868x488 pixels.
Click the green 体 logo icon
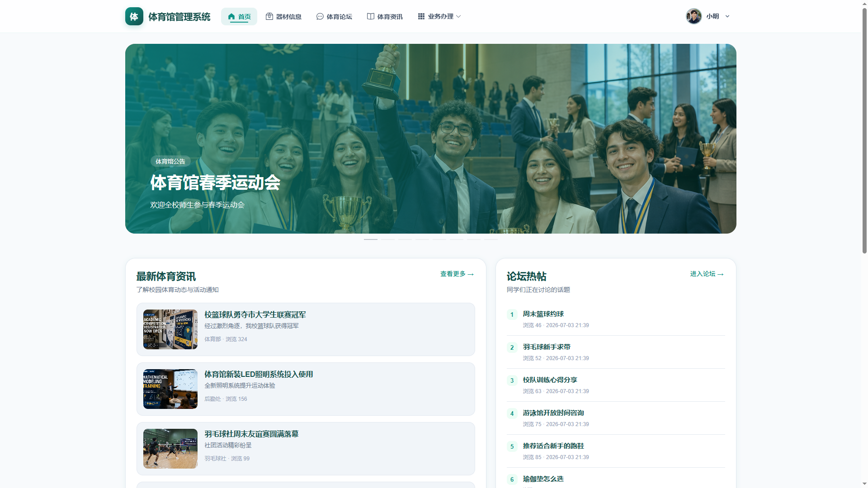click(x=134, y=16)
